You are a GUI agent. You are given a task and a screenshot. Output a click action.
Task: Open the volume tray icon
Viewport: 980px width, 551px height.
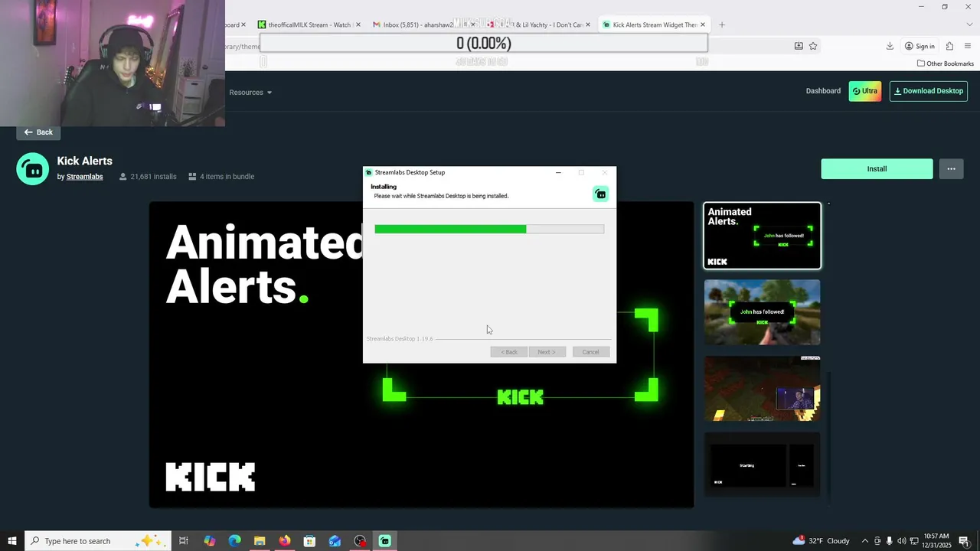click(x=901, y=541)
